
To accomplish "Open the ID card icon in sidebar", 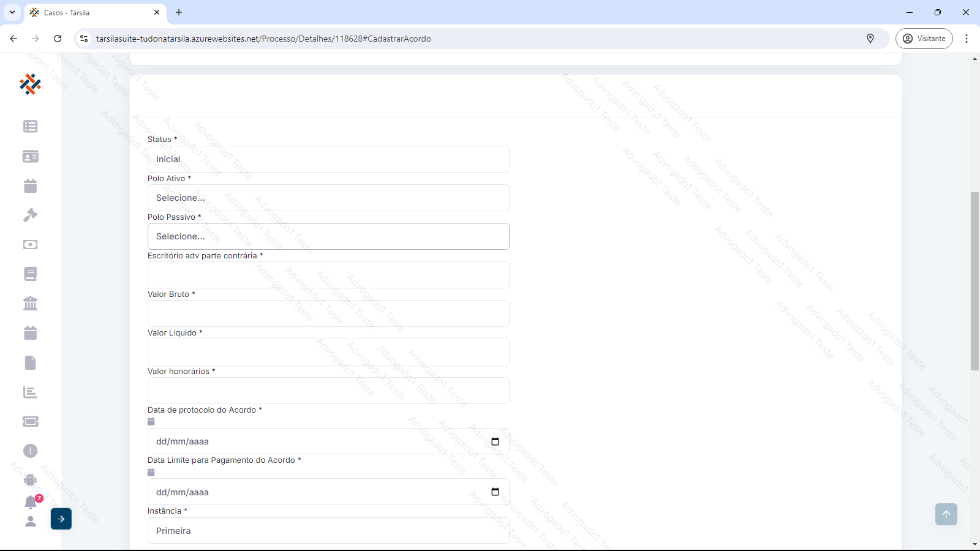I will (30, 157).
